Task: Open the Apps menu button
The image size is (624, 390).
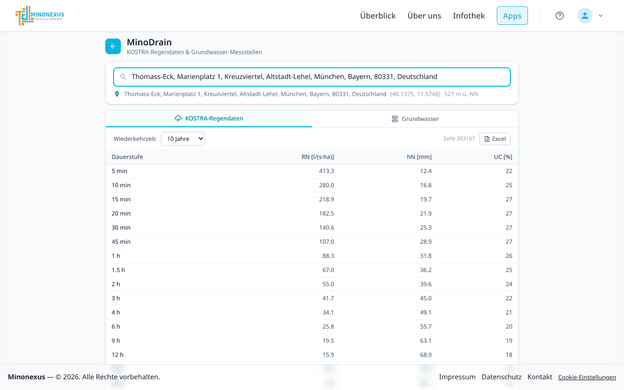Action: [512, 16]
